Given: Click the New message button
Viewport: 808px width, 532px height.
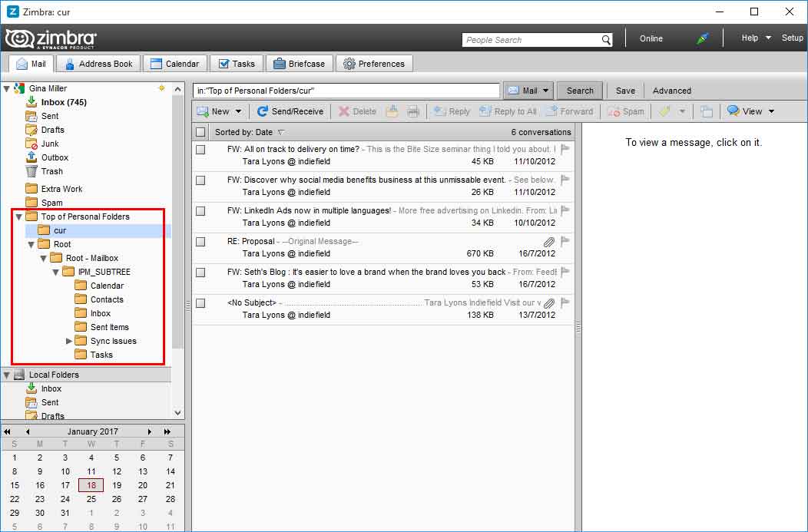Looking at the screenshot, I should [214, 111].
